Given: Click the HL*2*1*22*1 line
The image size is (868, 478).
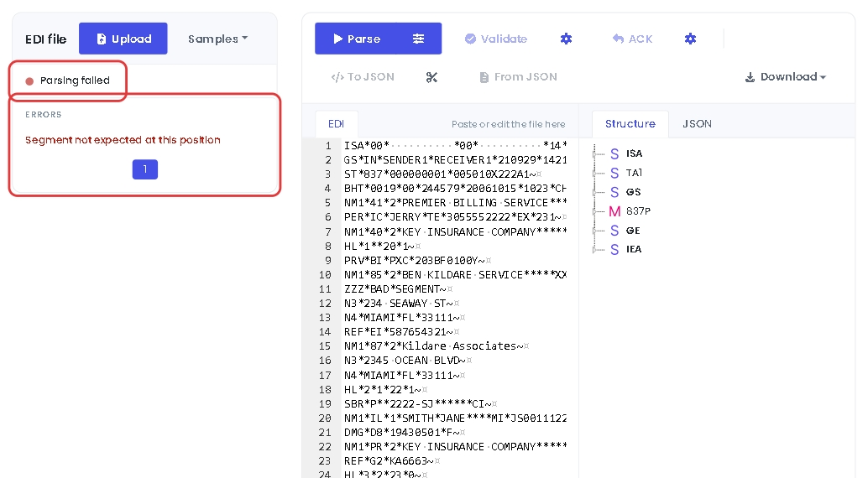Looking at the screenshot, I should pyautogui.click(x=385, y=389).
